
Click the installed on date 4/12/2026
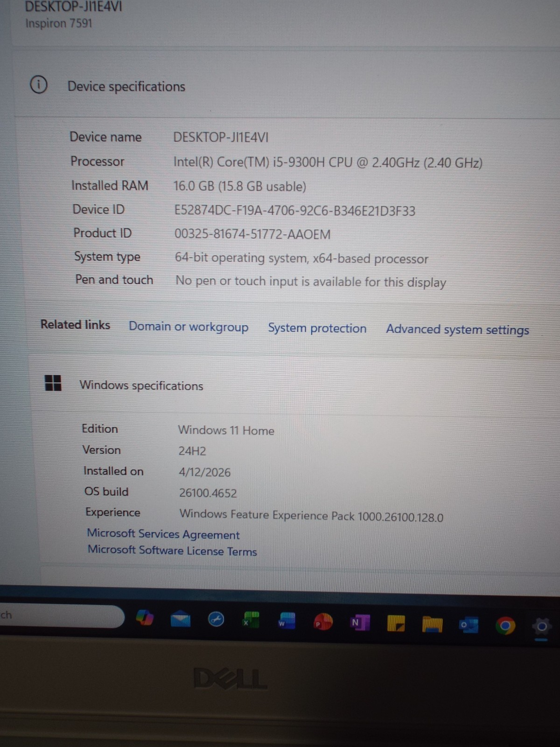pos(205,472)
